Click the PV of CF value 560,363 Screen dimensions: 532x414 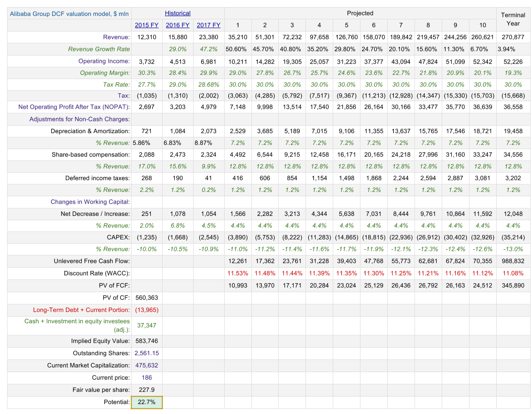pyautogui.click(x=147, y=297)
